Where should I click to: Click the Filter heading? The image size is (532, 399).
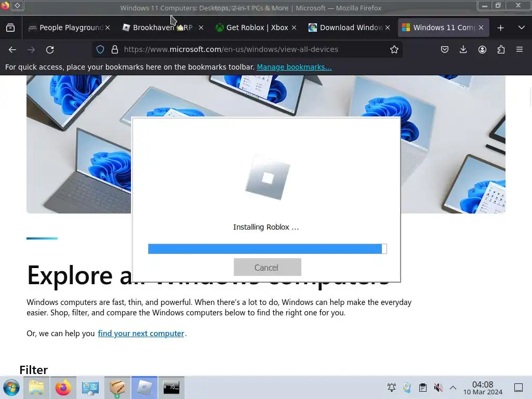click(34, 369)
